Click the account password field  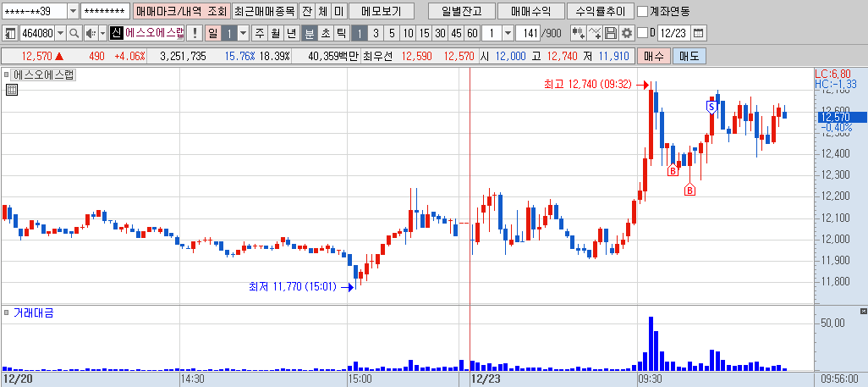coord(105,10)
